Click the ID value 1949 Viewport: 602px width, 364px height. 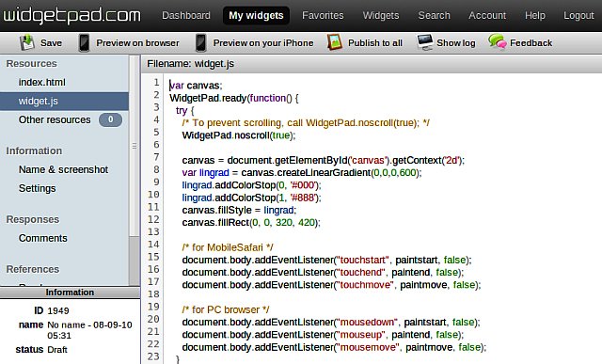(x=58, y=310)
